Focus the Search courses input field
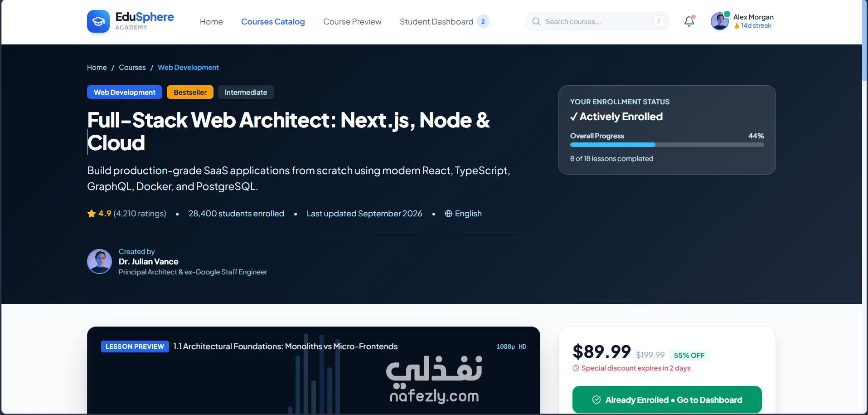 click(597, 21)
